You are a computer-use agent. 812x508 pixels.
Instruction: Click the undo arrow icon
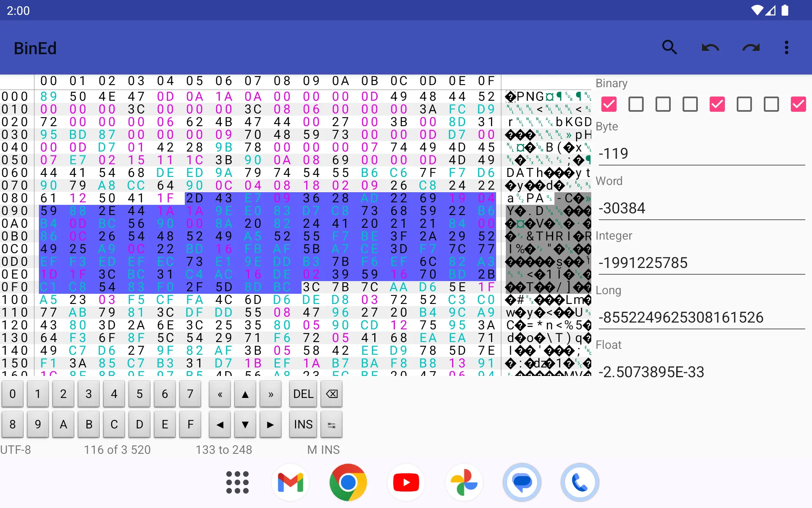[x=710, y=47]
